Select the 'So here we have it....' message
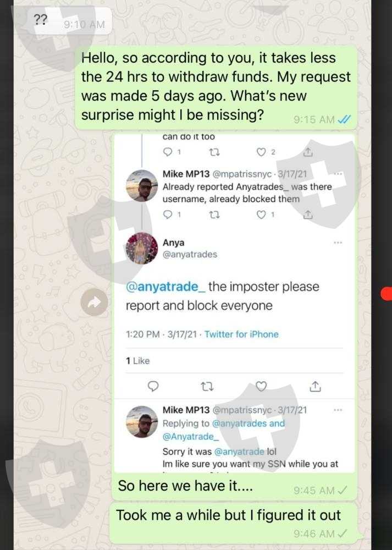Viewport: 392px width, 550px height. point(234,487)
